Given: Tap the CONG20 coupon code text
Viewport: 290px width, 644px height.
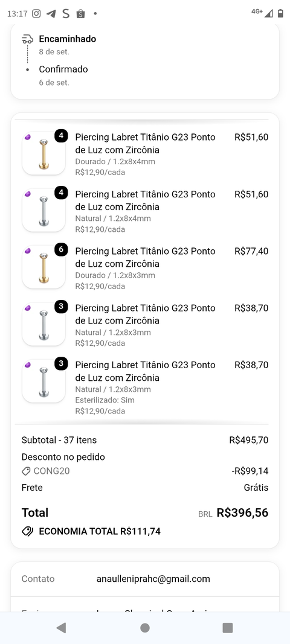Looking at the screenshot, I should coord(51,471).
